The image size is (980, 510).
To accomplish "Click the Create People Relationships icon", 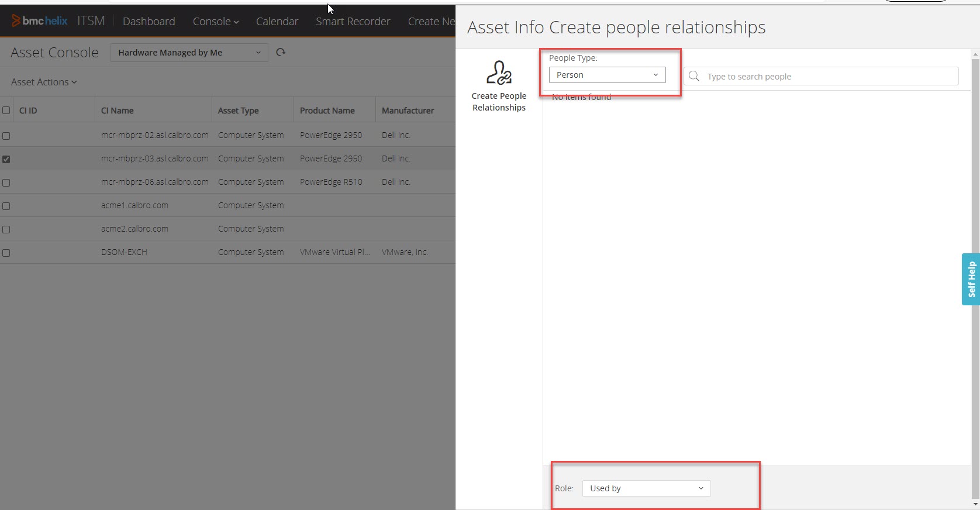I will [499, 73].
